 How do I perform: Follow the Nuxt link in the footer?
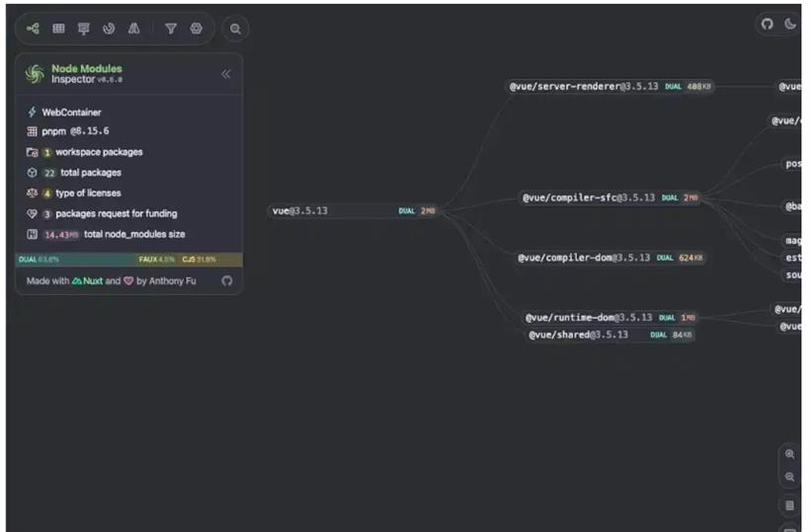point(87,280)
